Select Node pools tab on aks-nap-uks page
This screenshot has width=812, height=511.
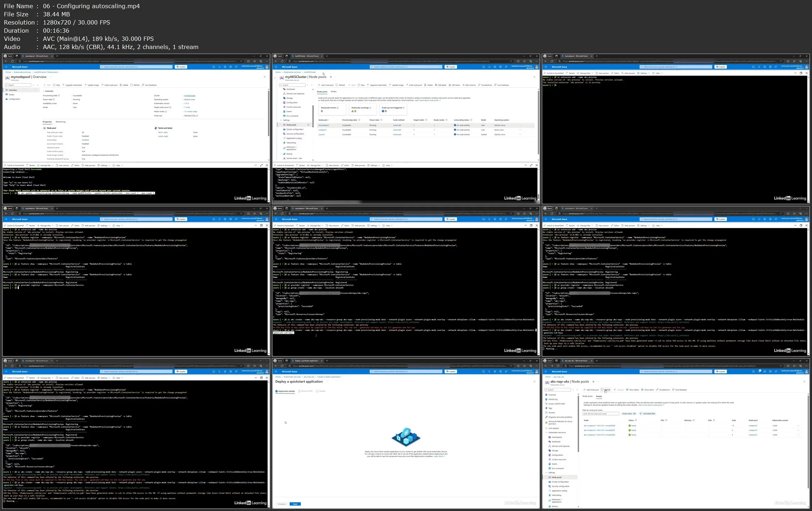click(587, 396)
